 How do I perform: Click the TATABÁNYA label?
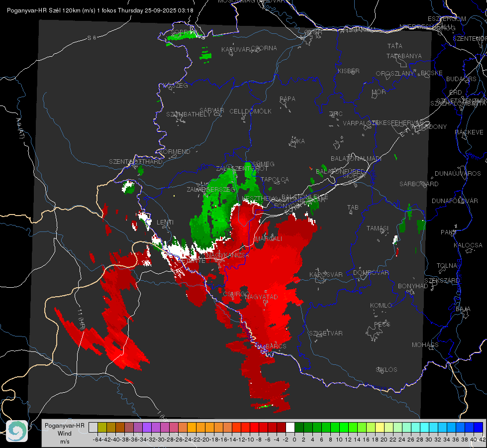(x=404, y=56)
